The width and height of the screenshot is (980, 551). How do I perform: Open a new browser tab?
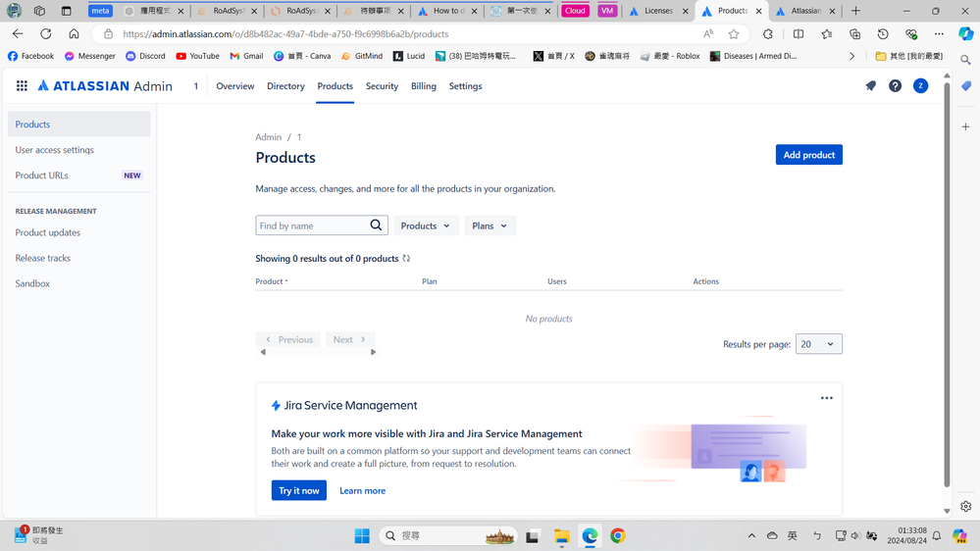[x=855, y=11]
